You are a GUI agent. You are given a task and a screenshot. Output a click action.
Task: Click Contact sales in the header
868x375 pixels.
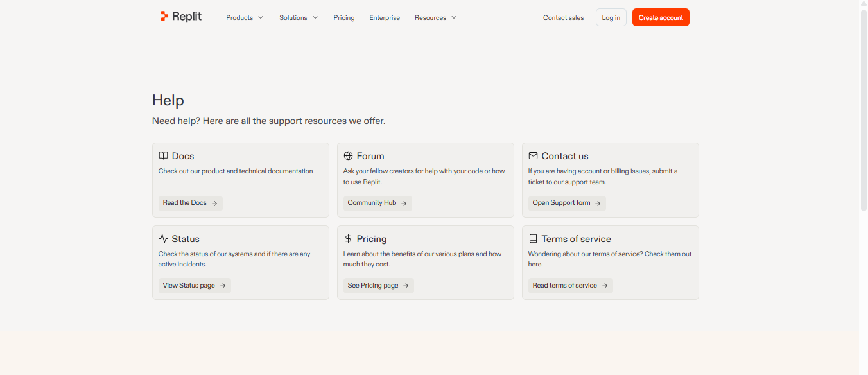click(x=564, y=17)
